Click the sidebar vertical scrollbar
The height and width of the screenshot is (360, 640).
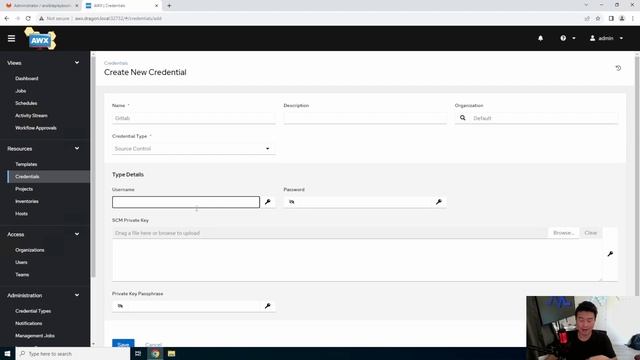point(93,167)
